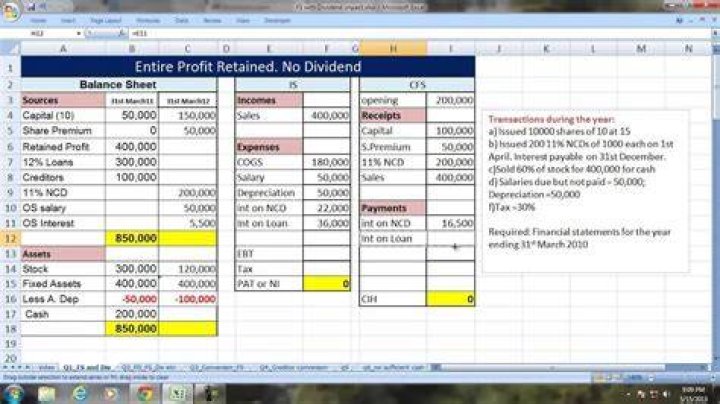Open Internet Explorer from the taskbar

click(79, 394)
